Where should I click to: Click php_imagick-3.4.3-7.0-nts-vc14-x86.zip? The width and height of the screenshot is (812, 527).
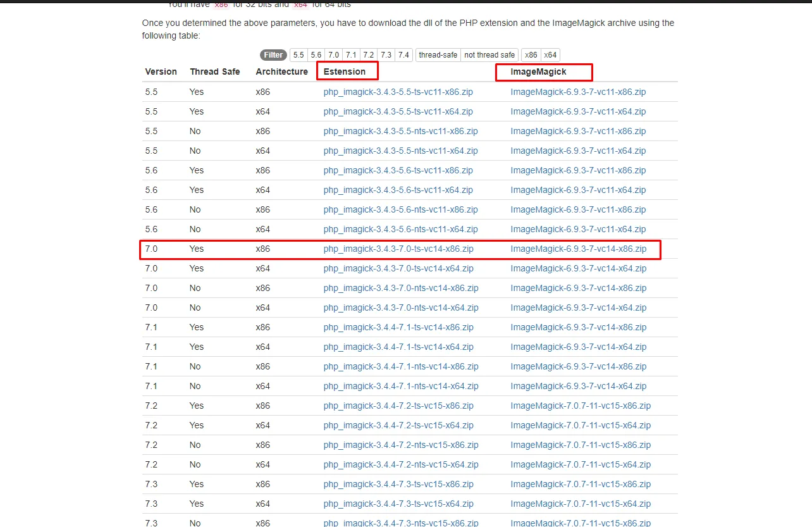[x=401, y=288]
